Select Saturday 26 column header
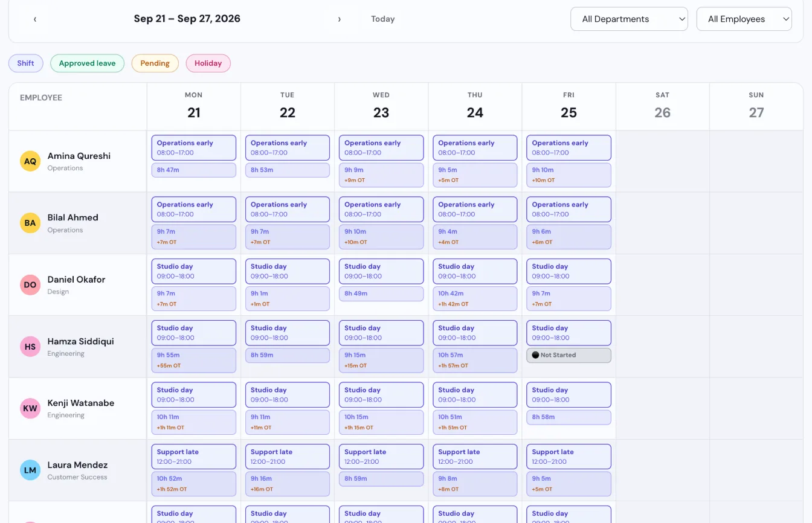Image resolution: width=812 pixels, height=523 pixels. (x=663, y=106)
